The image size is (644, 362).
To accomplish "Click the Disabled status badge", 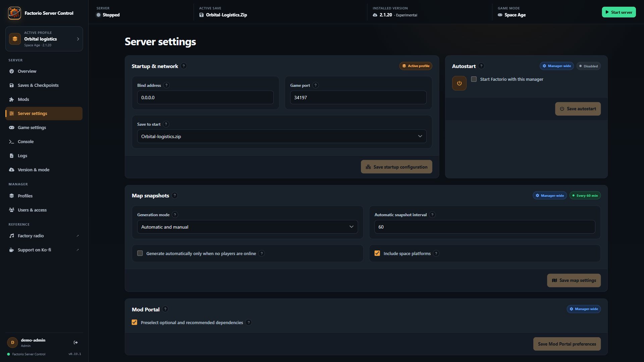I will pos(589,66).
